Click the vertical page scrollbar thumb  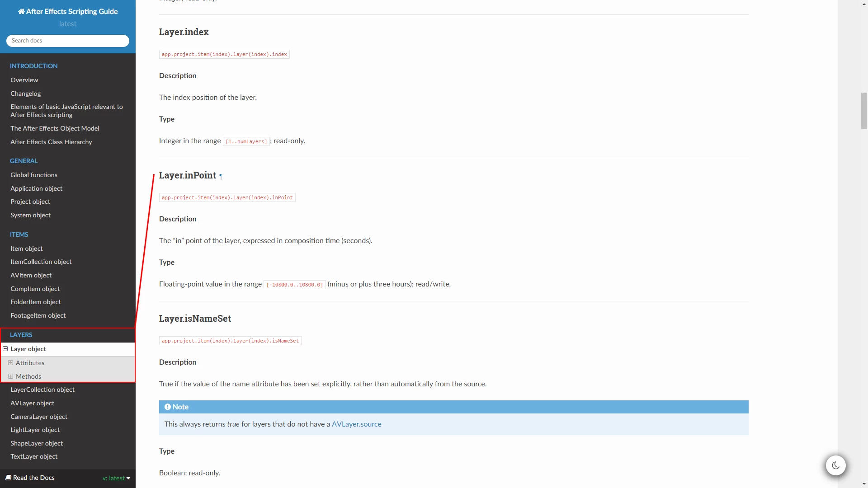click(864, 111)
